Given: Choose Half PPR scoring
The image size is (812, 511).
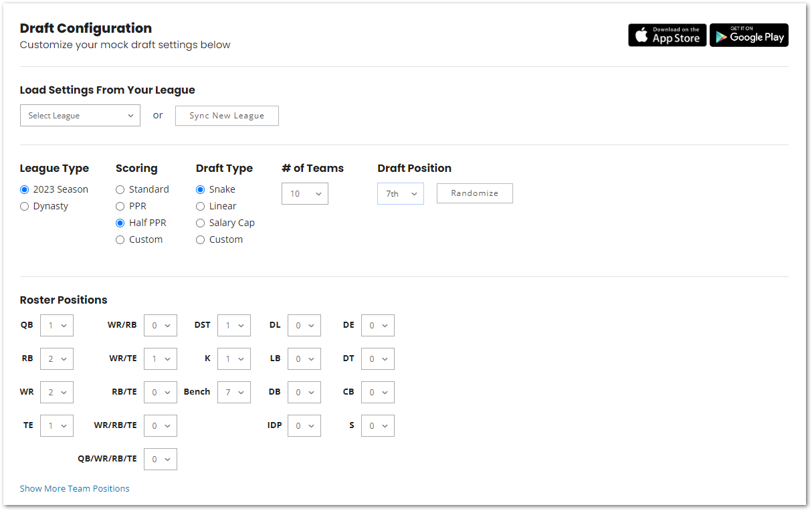Looking at the screenshot, I should [x=120, y=223].
